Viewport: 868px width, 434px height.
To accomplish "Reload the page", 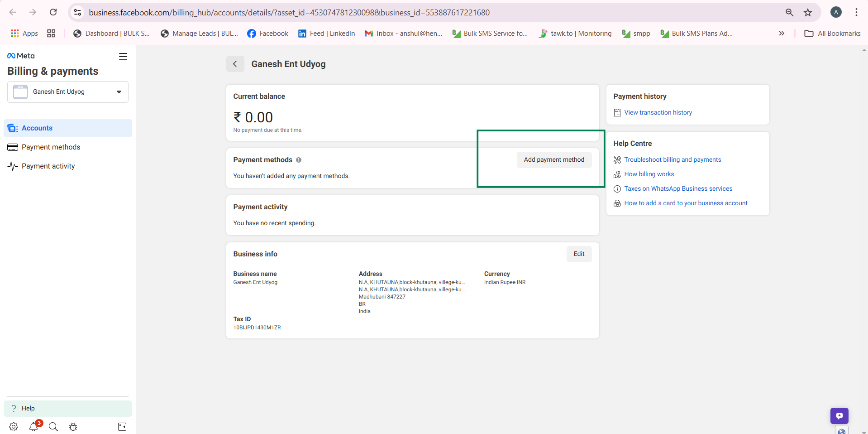I will click(x=53, y=12).
